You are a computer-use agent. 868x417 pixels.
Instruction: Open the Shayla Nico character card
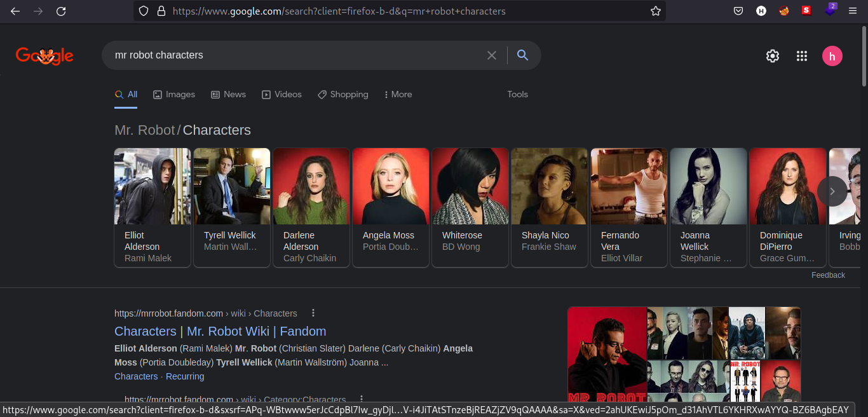pyautogui.click(x=550, y=207)
